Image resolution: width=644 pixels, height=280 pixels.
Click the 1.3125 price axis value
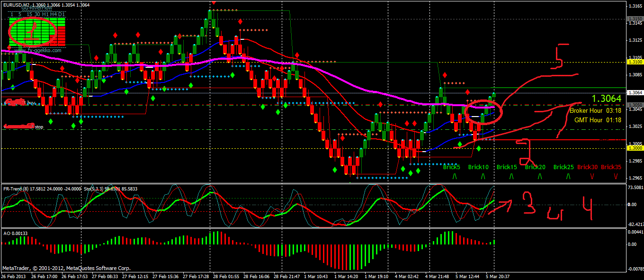[635, 40]
